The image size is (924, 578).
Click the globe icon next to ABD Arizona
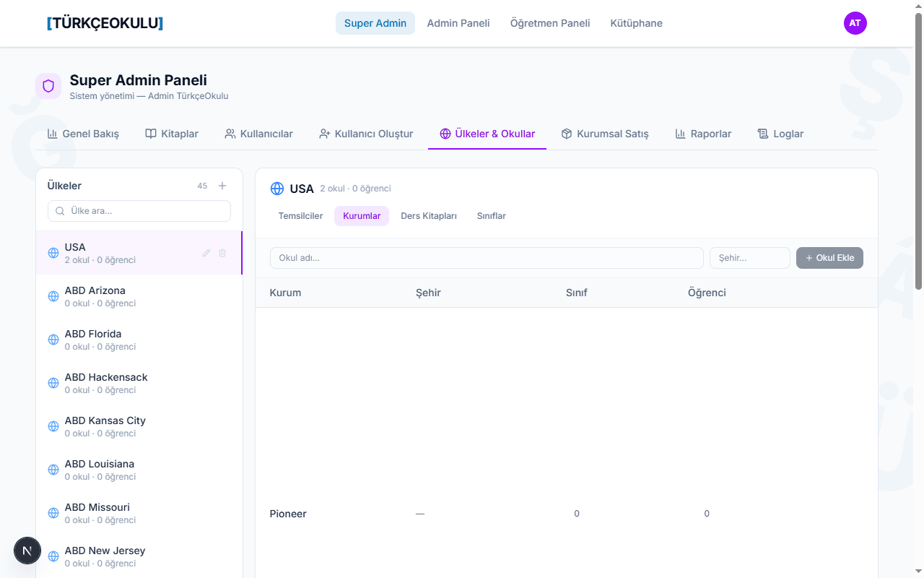[x=53, y=296]
